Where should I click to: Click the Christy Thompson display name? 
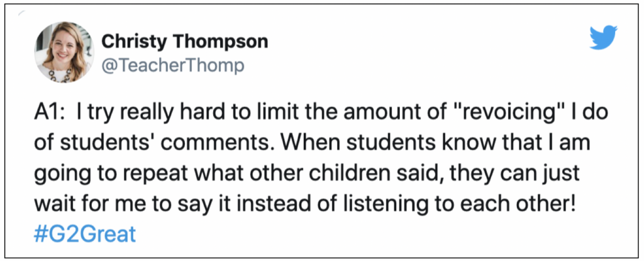[184, 42]
